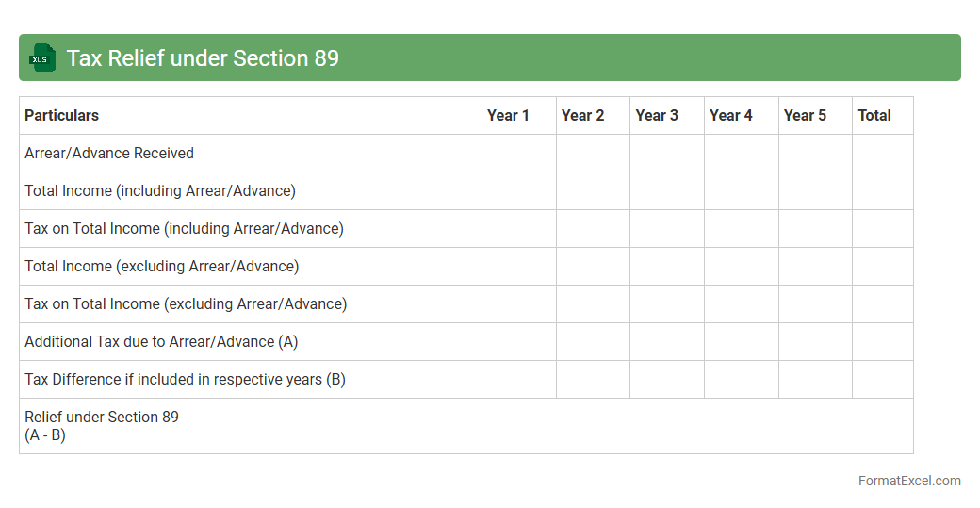Select the Year 5 column header
This screenshot has height=508, width=980.
pyautogui.click(x=805, y=115)
